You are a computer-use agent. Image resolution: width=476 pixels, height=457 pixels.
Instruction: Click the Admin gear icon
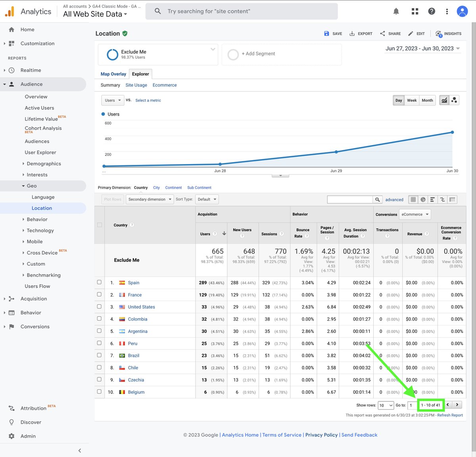pos(12,436)
